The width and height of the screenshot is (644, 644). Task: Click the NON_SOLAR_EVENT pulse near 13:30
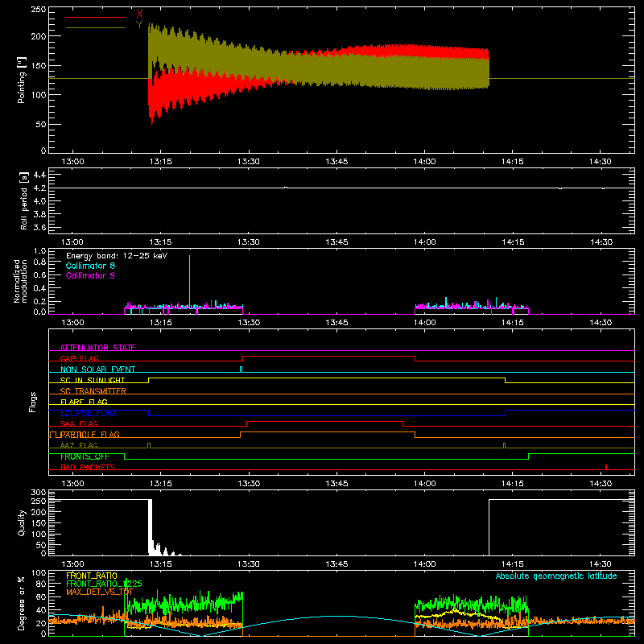click(241, 369)
